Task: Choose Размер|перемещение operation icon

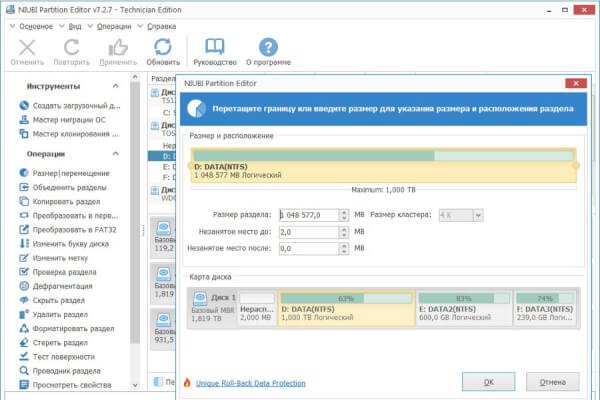Action: (24, 173)
